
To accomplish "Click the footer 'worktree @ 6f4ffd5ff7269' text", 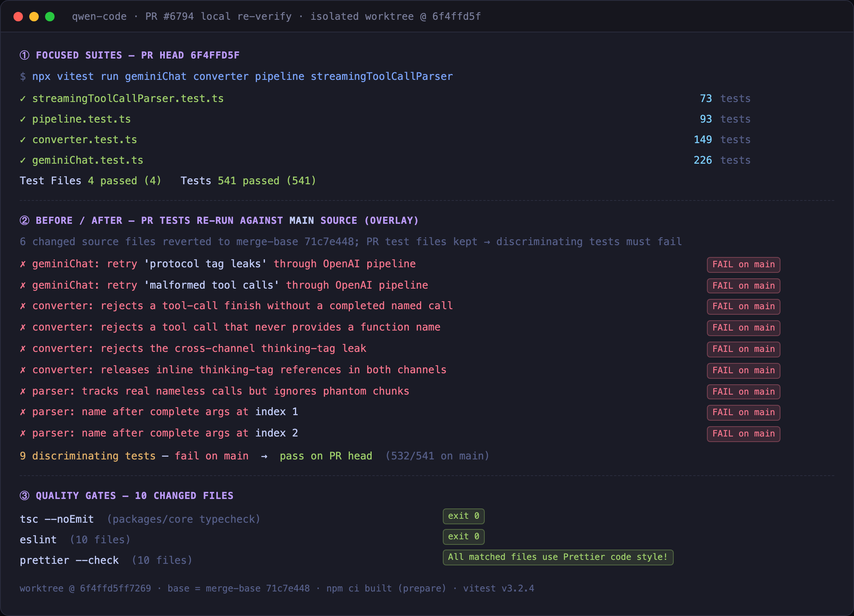I will tap(85, 588).
